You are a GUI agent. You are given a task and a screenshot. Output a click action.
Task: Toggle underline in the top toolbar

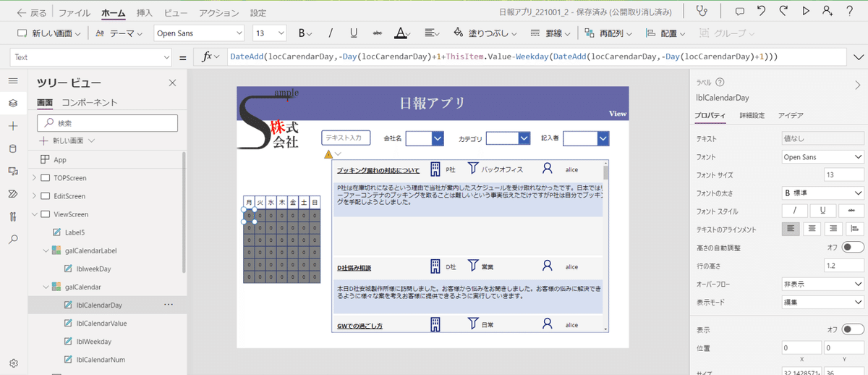pos(354,33)
